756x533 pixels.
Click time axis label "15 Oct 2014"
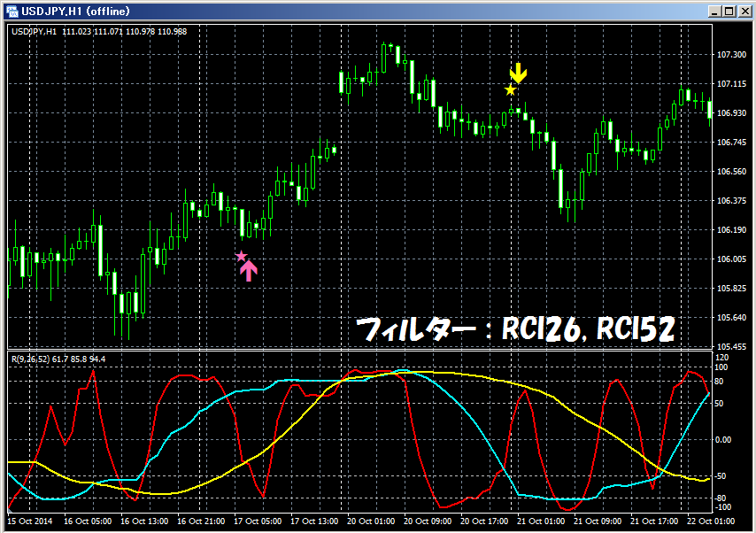click(30, 521)
